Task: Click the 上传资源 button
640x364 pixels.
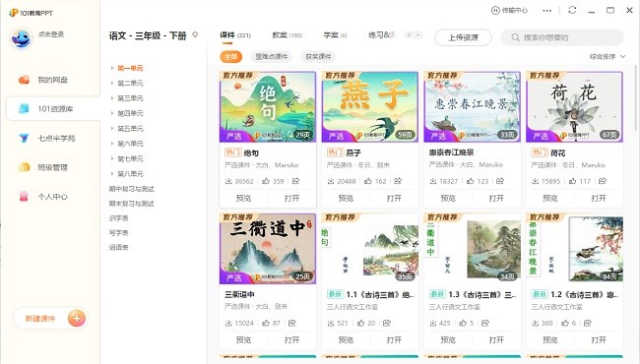Action: point(464,37)
